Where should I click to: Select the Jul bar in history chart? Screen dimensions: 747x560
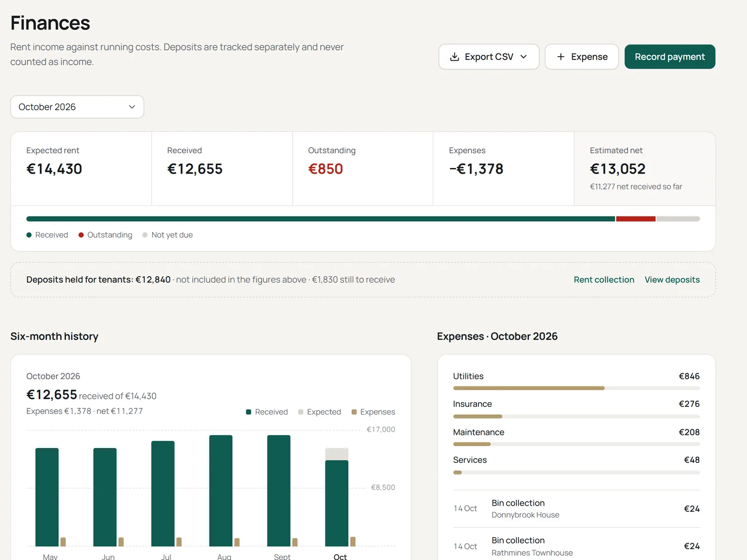pyautogui.click(x=163, y=494)
